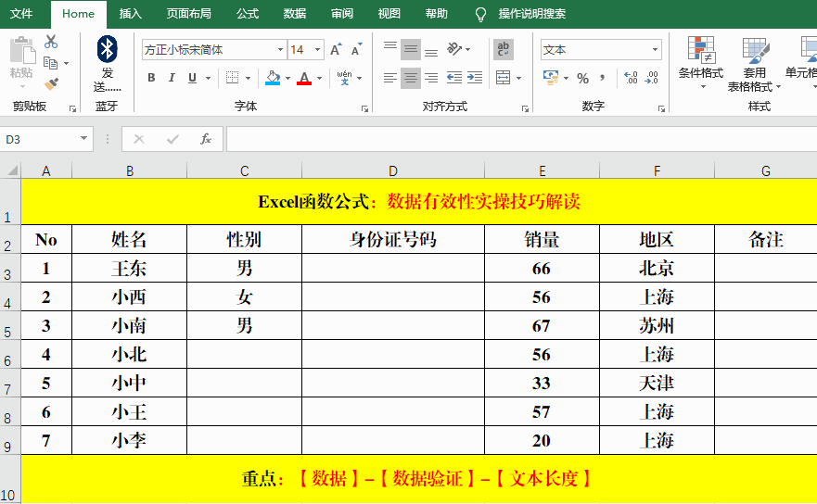Switch to the 审阅 Review tab
The width and height of the screenshot is (817, 504).
tap(342, 14)
